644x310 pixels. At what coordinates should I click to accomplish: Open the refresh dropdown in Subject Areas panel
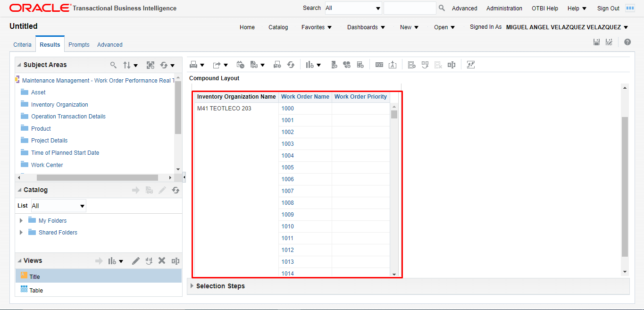(x=173, y=66)
